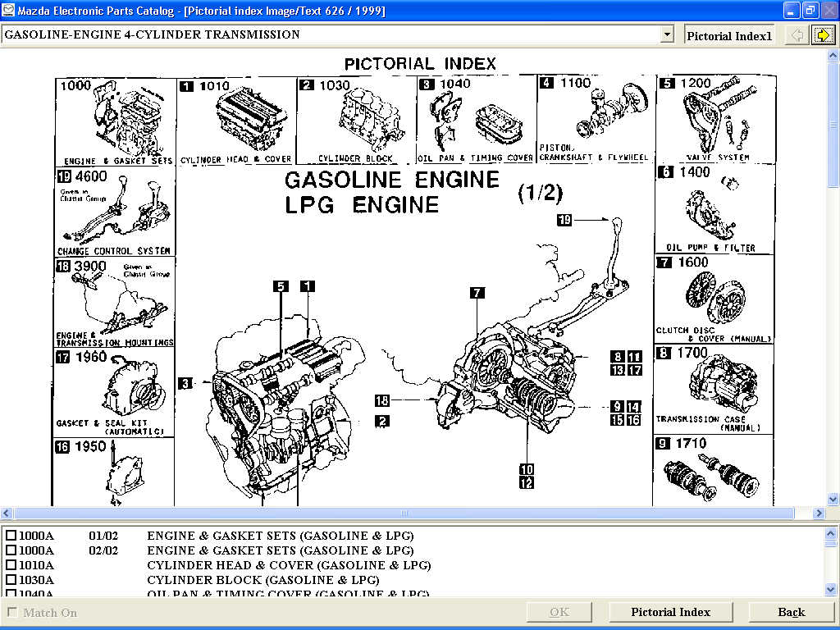840x630 pixels.
Task: Open the 1400 Oil Pump & Filter thumbnail
Action: coord(714,209)
